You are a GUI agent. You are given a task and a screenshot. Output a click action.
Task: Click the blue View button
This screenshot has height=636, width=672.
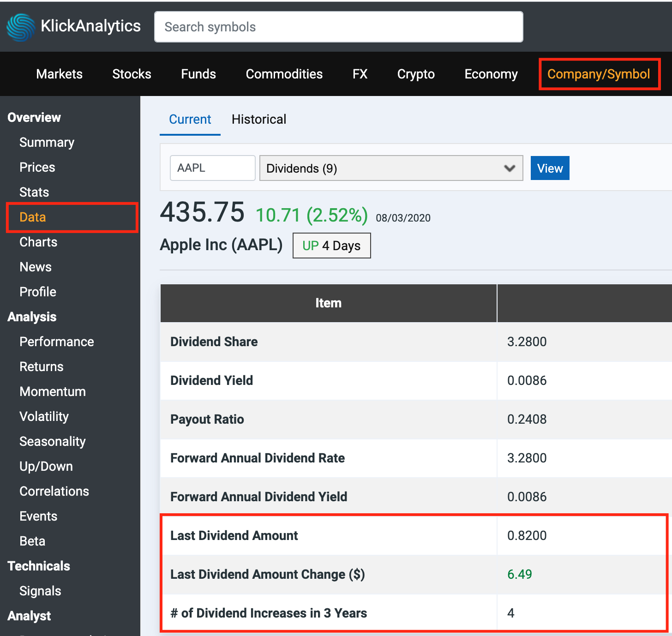(550, 168)
